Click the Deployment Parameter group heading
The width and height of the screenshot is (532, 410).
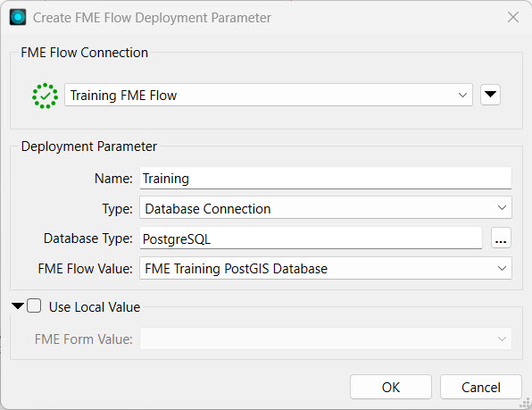89,146
